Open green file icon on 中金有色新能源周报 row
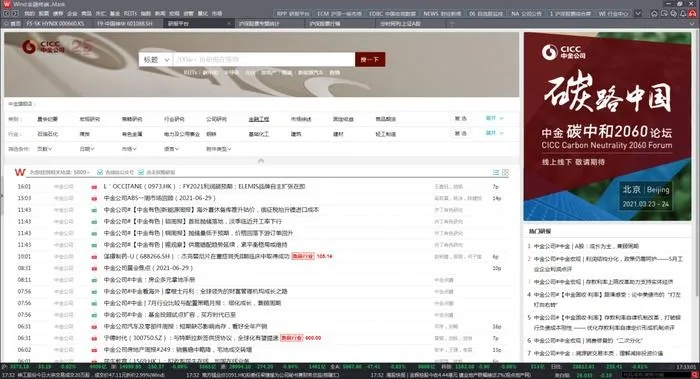 94,210
